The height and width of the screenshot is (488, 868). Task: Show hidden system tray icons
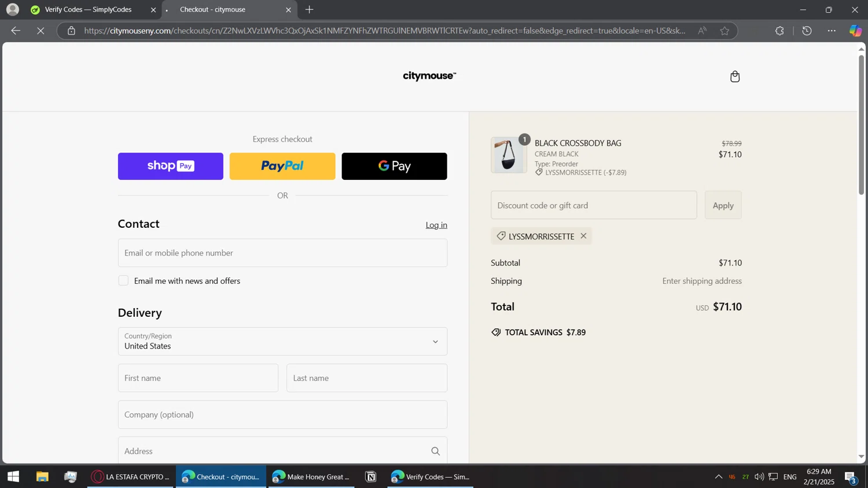click(x=718, y=477)
